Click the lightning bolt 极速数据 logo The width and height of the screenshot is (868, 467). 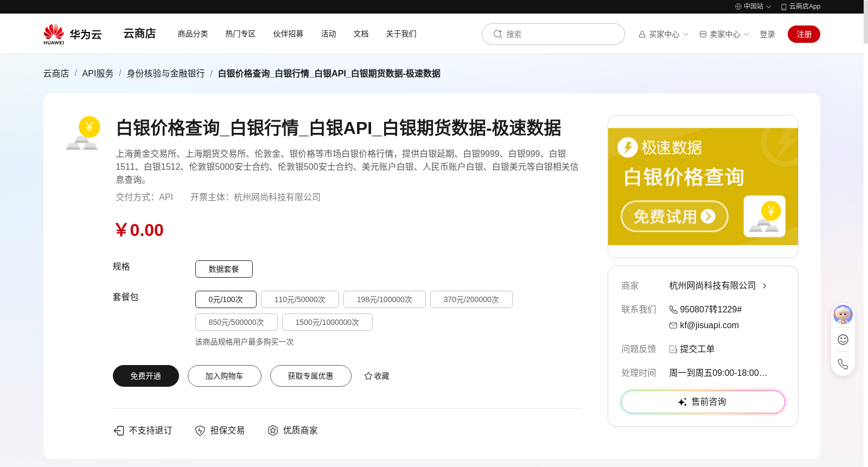[628, 147]
